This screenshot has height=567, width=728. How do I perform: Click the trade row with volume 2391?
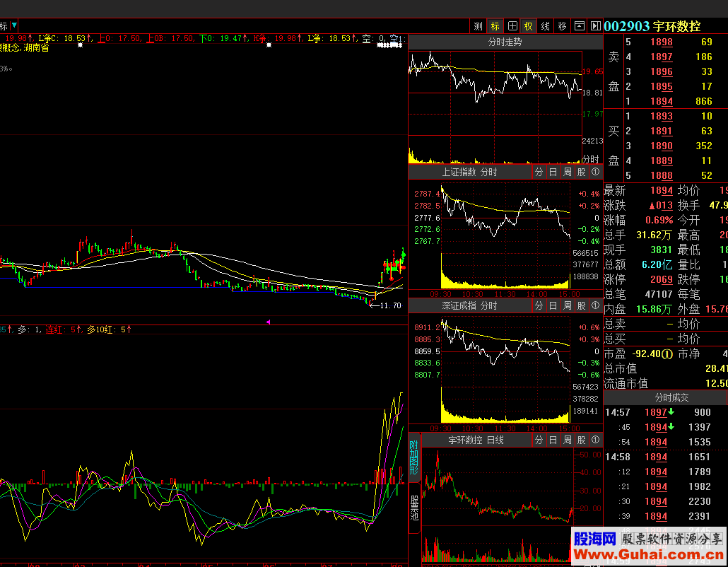point(666,516)
